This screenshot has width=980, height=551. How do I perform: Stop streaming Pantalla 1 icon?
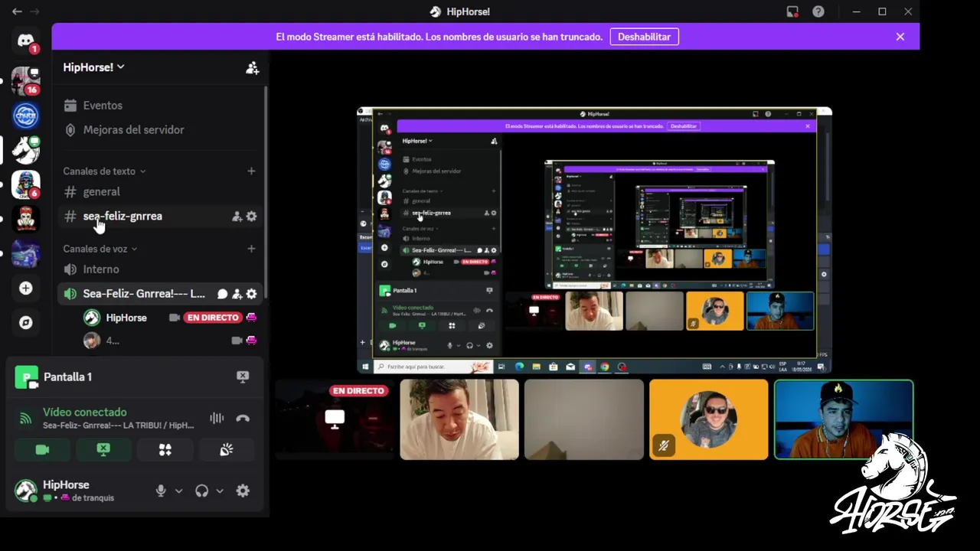(243, 377)
